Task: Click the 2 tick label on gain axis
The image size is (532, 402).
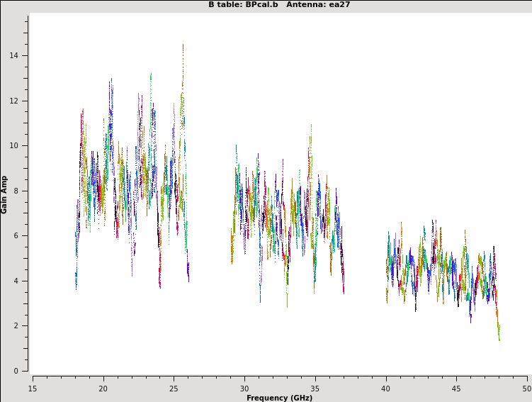Action: pos(16,326)
